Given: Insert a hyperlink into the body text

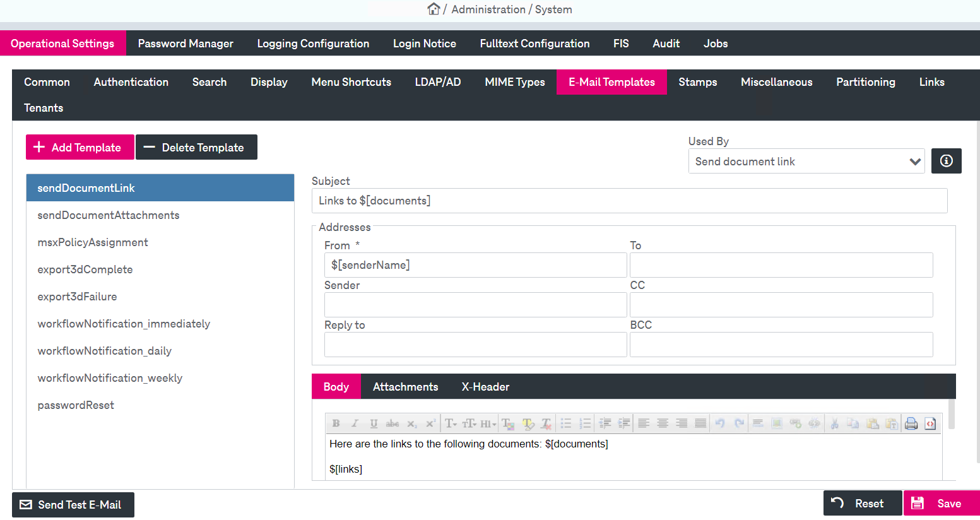Looking at the screenshot, I should [795, 423].
